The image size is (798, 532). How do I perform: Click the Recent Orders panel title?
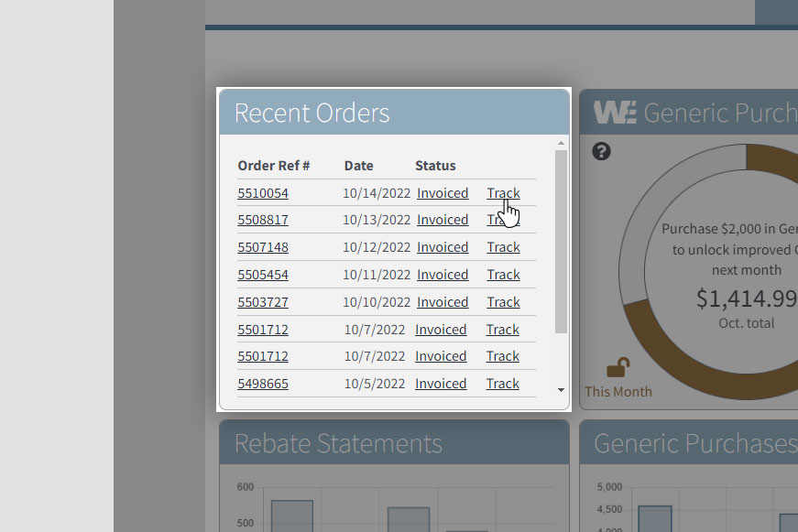click(312, 113)
